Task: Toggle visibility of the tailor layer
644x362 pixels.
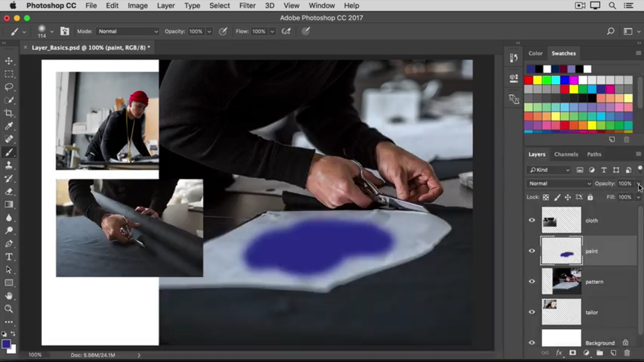Action: coord(532,312)
